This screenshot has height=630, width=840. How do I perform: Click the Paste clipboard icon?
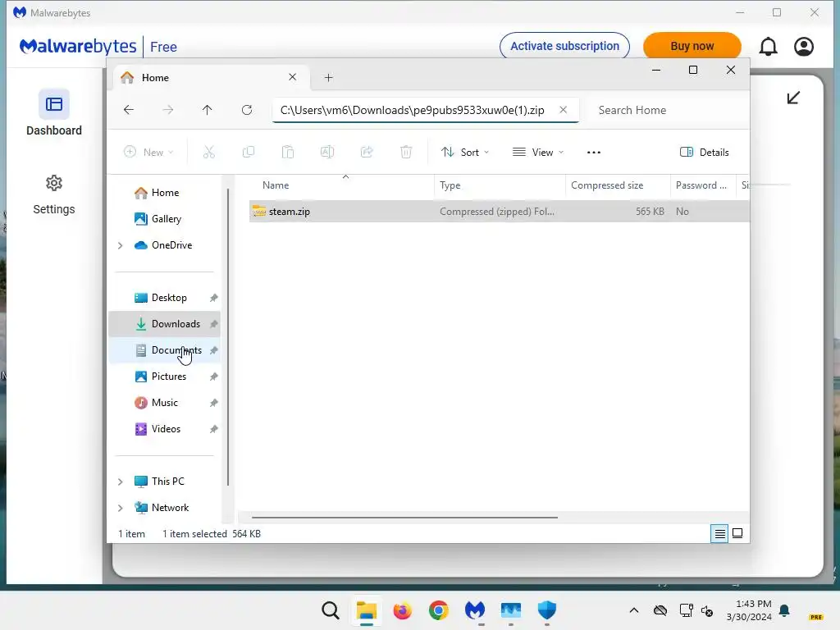288,152
